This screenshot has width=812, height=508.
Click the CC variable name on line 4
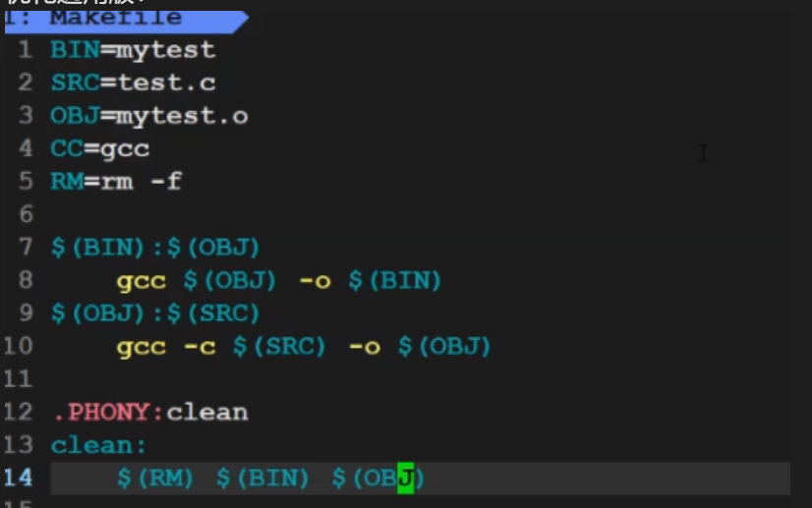pyautogui.click(x=67, y=148)
